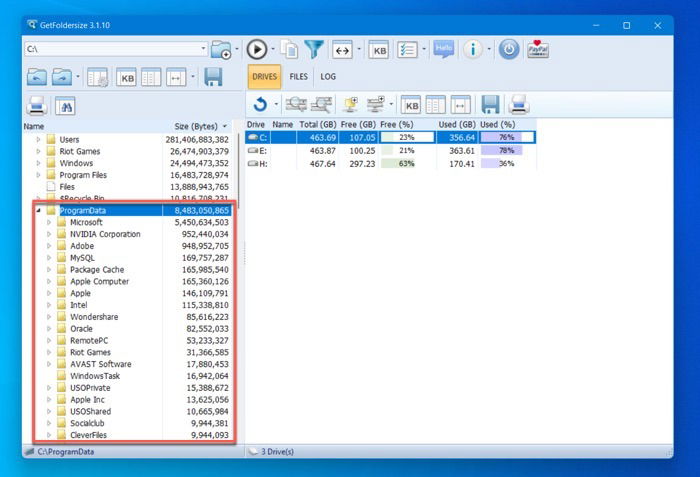Viewport: 700px width, 477px height.
Task: Click the Oracle size value 82,552,033
Action: click(x=208, y=329)
